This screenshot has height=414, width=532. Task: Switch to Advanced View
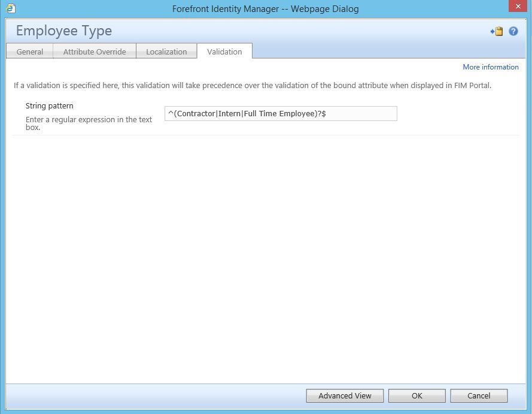click(x=345, y=395)
